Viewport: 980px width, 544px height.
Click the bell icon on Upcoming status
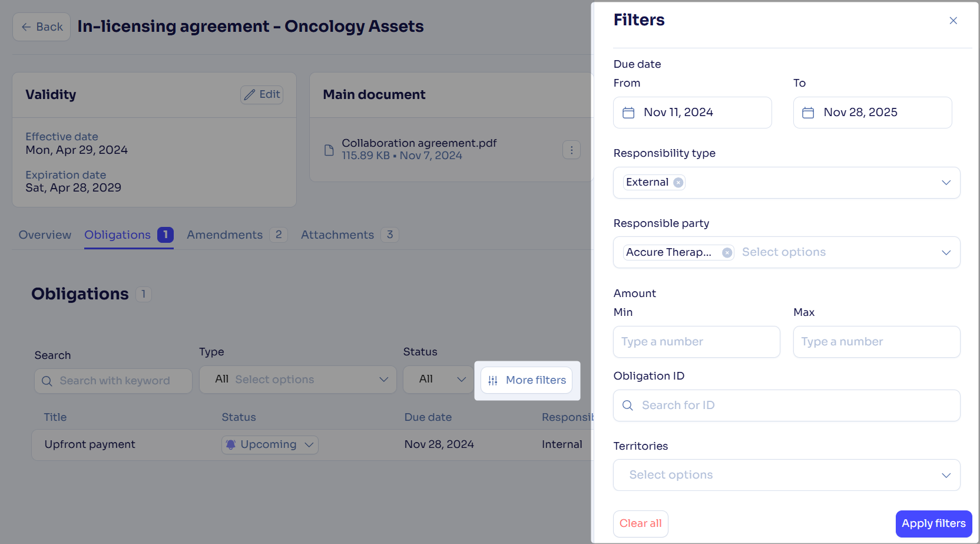coord(231,444)
